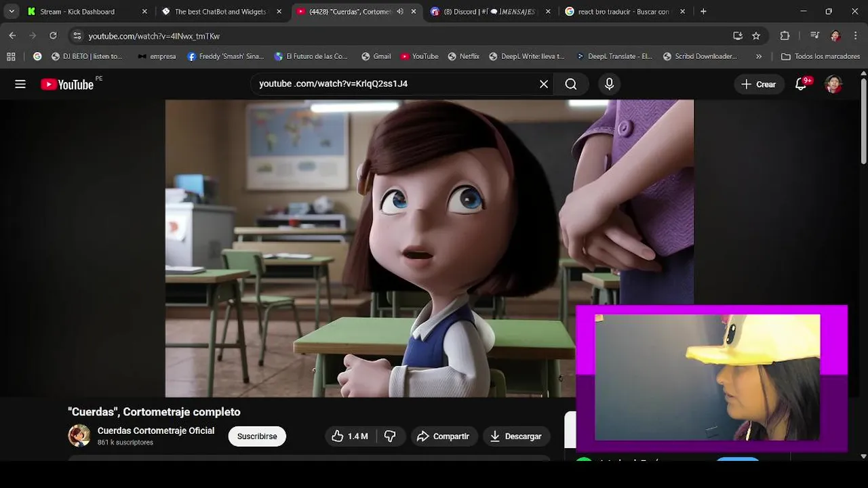Click the Cuerdas video player frame
The height and width of the screenshot is (488, 868).
click(429, 249)
